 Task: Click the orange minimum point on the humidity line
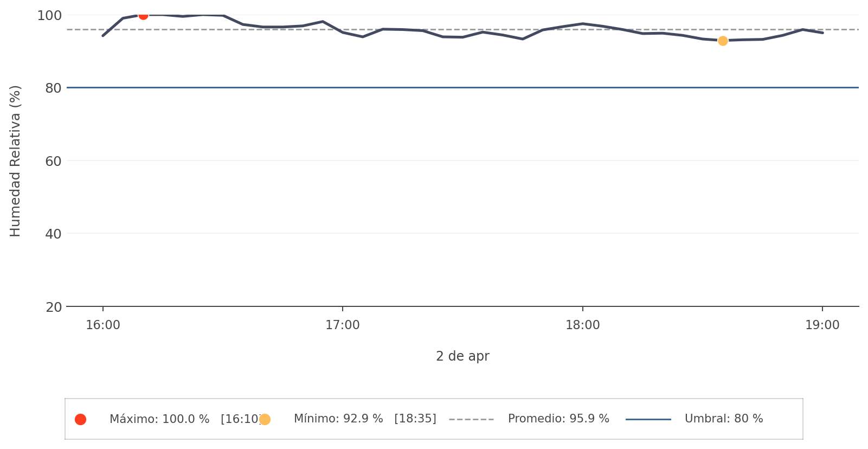[x=723, y=41]
